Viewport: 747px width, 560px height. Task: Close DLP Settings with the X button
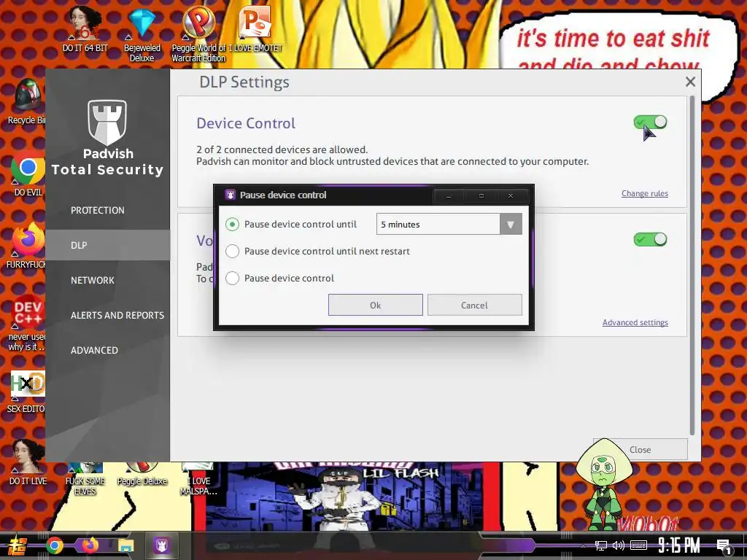pos(690,82)
